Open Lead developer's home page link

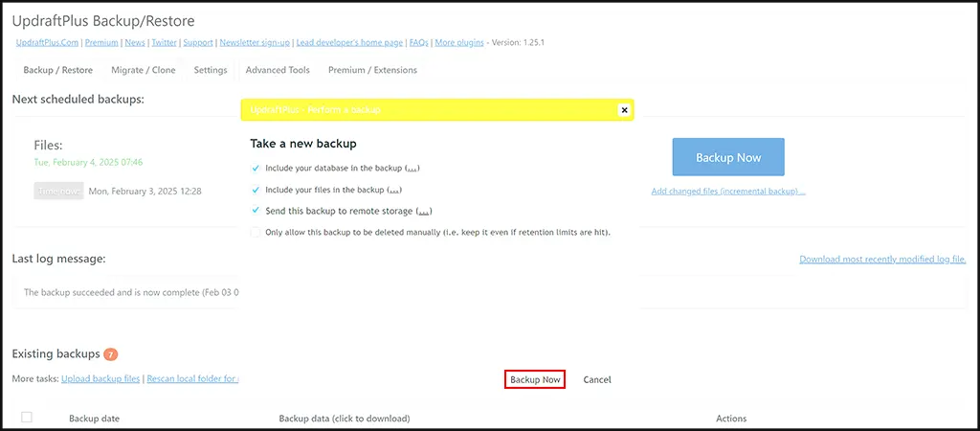click(x=349, y=42)
